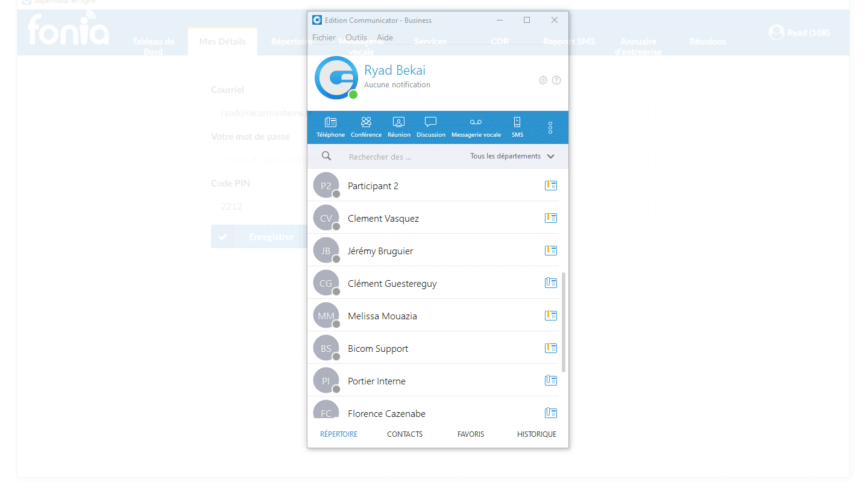Click Ryad Bekai profile avatar
Viewport: 868px width, 488px height.
(x=336, y=78)
